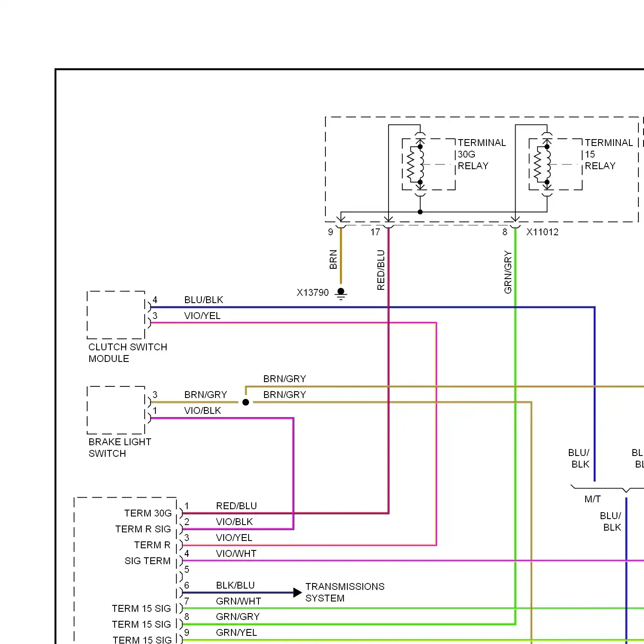Select the Brake Light Switch dashed box
This screenshot has width=644, height=644.
pyautogui.click(x=116, y=410)
